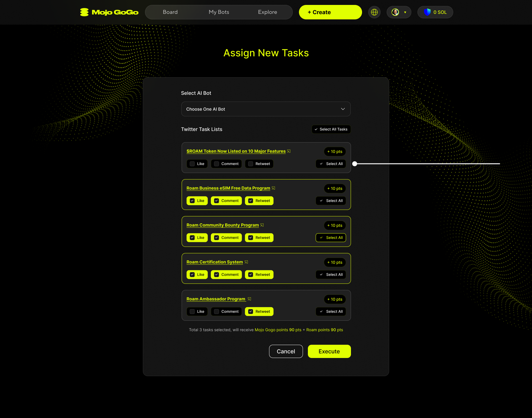
Task: Open external link icon beside Roam Business eSIM
Action: click(273, 188)
